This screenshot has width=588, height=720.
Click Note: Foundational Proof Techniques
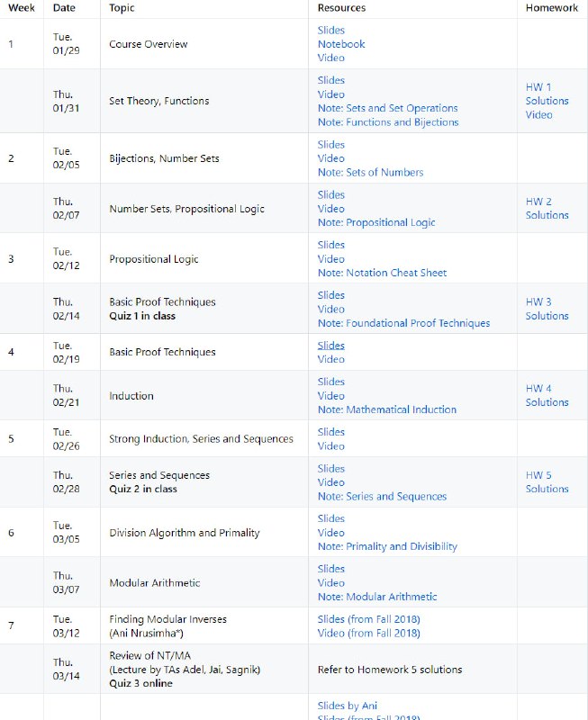point(403,323)
